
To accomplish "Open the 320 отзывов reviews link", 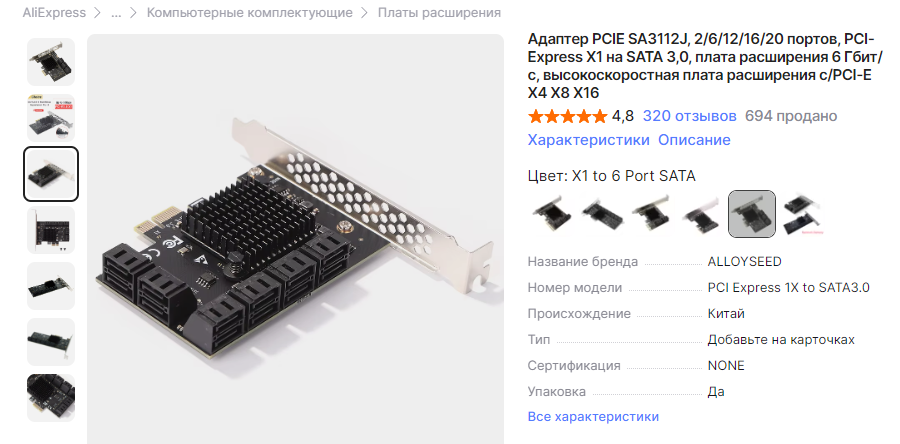I will pos(689,116).
